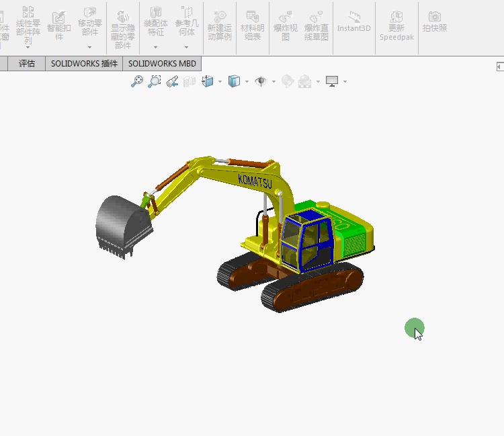
Task: Click Zoom to Fit in heads-up toolbar
Action: (x=137, y=81)
